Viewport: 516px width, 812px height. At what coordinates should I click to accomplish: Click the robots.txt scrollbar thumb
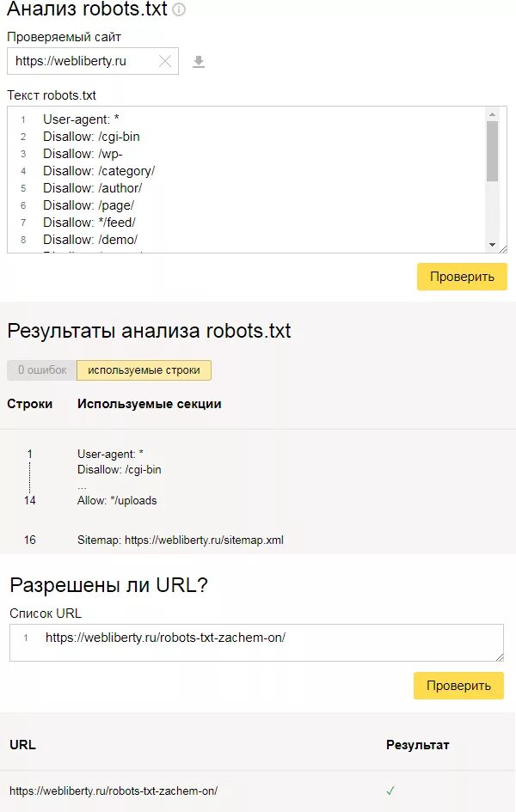tap(492, 150)
